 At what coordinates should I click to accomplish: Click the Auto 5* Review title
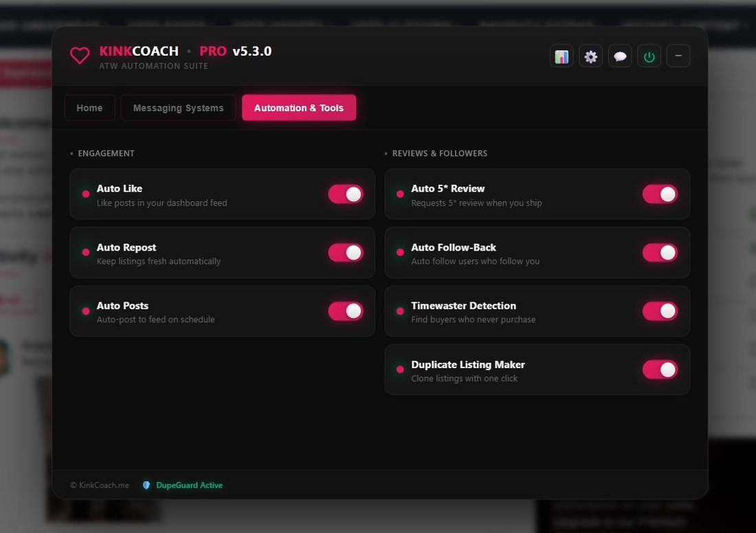tap(448, 188)
